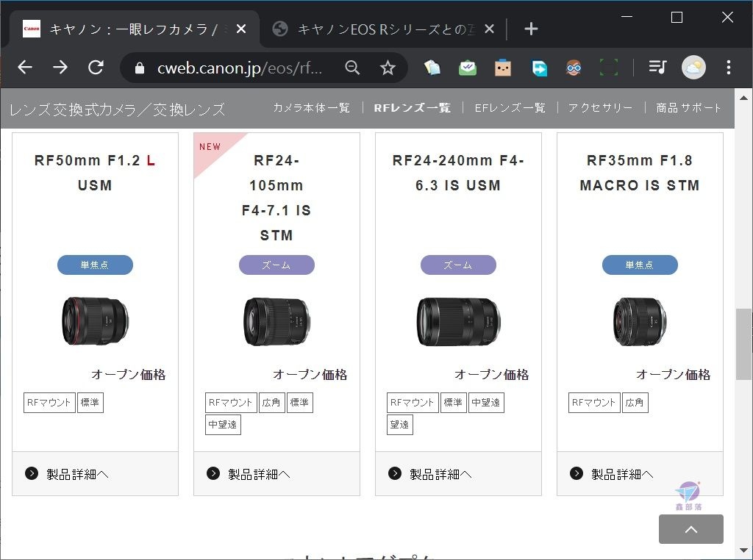Click RF24-240mm F4-6.3 IS USM title

pos(458,173)
